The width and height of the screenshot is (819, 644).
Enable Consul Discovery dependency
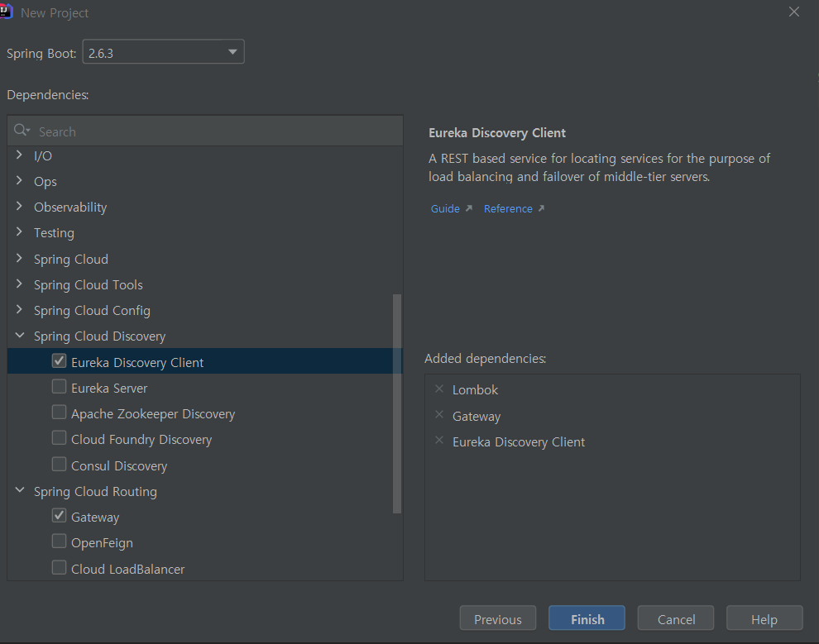[x=59, y=464]
